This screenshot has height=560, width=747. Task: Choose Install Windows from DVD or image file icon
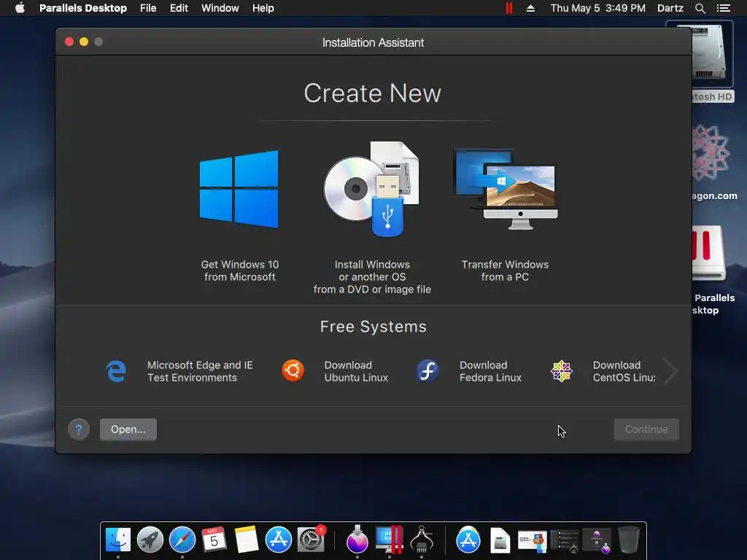(x=371, y=189)
